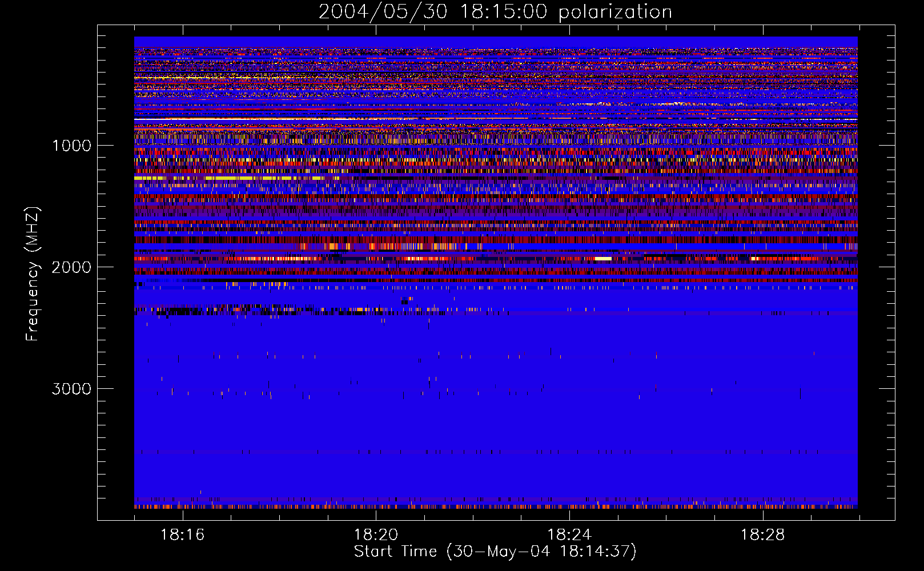Select the "Frequency (MHZ)" y-axis label
The height and width of the screenshot is (571, 924).
33,274
